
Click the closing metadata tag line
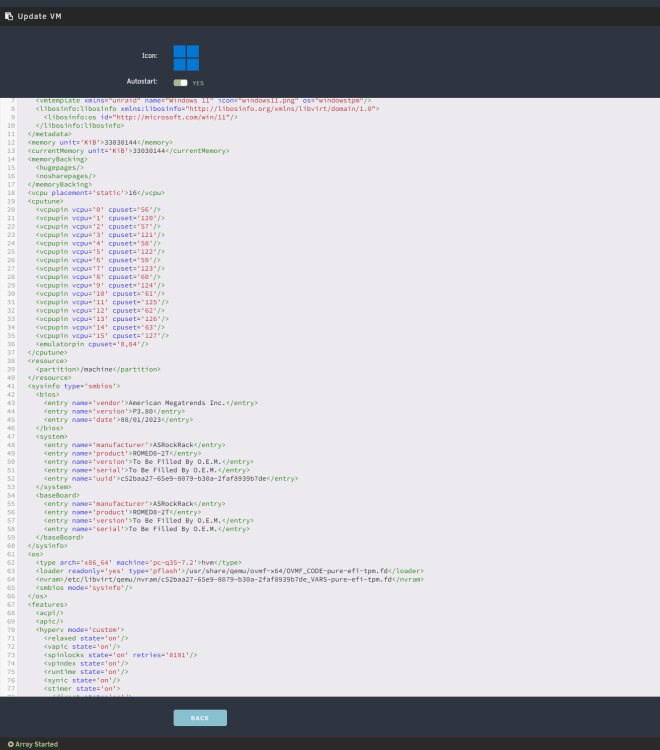49,134
